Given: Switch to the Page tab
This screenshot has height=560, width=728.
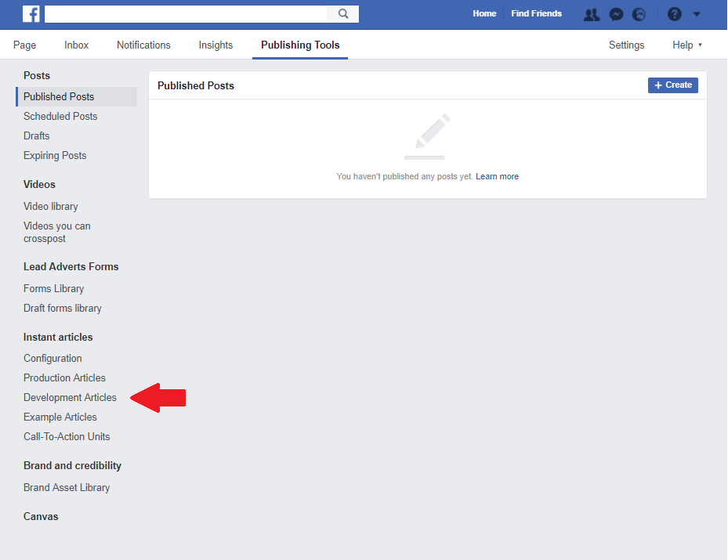Looking at the screenshot, I should (24, 45).
